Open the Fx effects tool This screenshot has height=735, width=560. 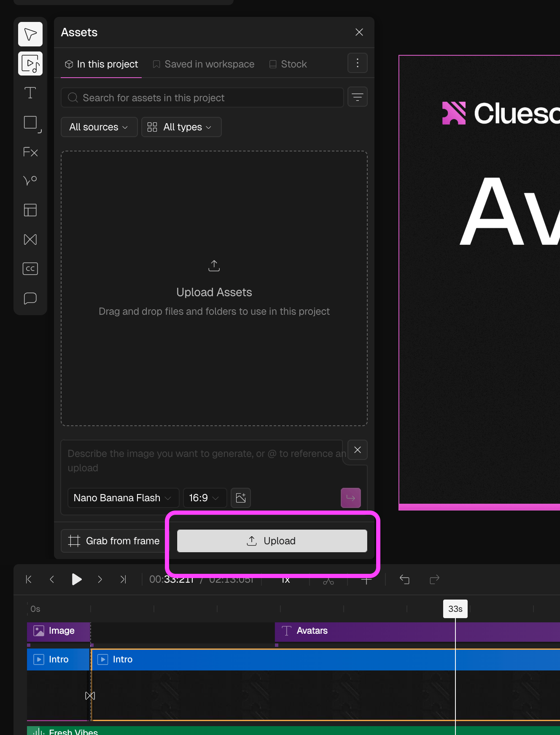coord(30,152)
